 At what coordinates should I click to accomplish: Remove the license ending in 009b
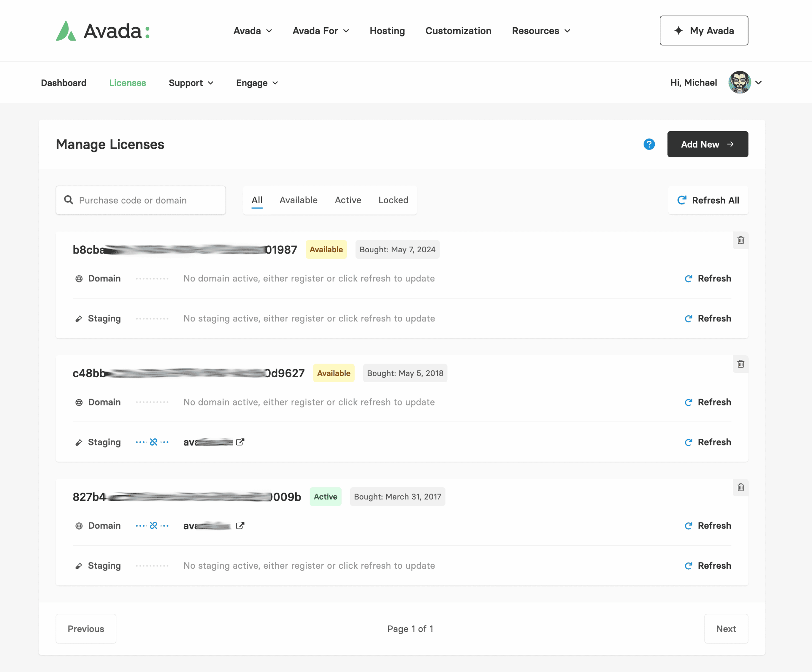coord(740,487)
